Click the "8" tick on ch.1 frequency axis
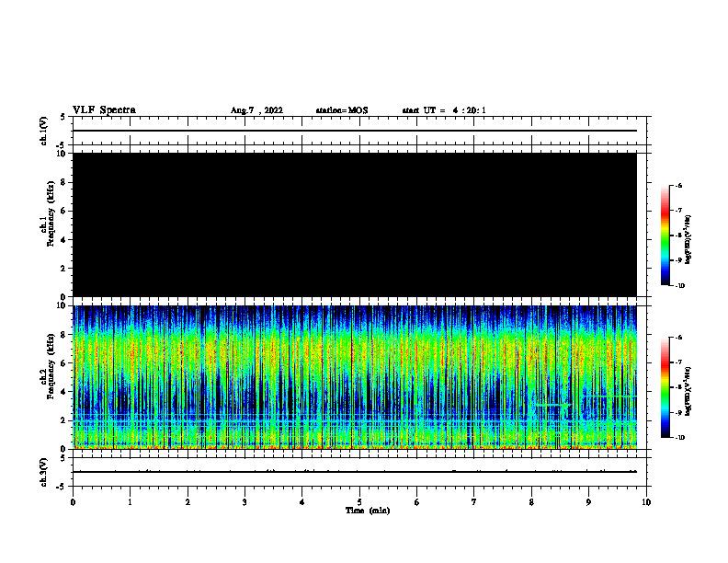This screenshot has height=563, width=728. [63, 182]
